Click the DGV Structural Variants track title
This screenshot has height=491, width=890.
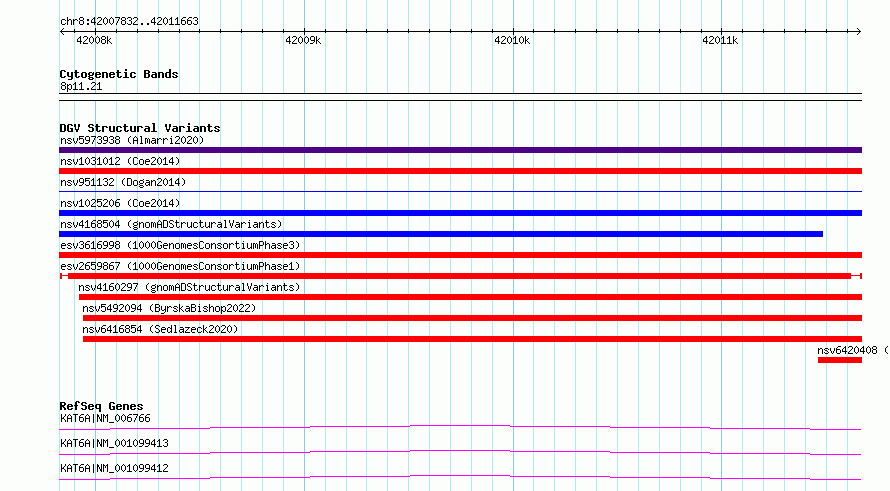pos(140,128)
